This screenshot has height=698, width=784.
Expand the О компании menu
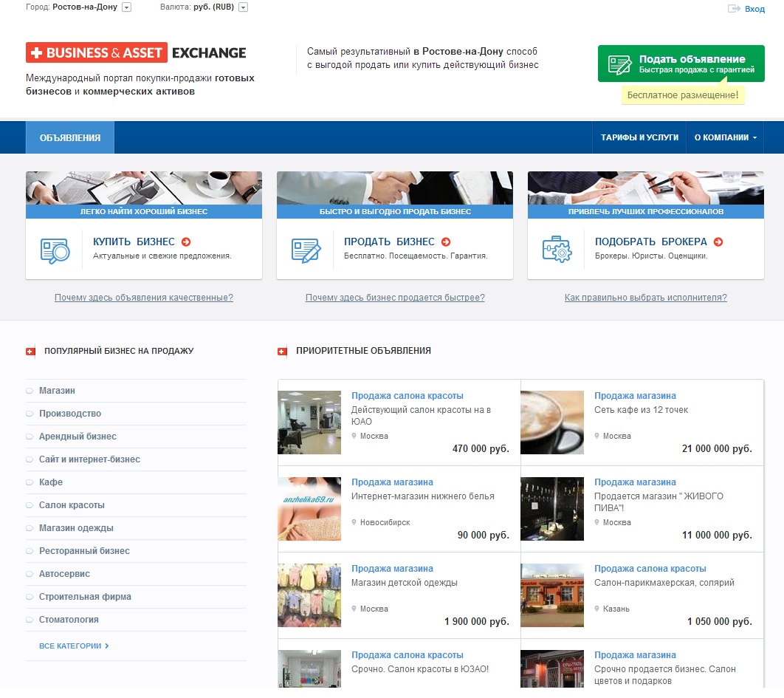pos(725,137)
